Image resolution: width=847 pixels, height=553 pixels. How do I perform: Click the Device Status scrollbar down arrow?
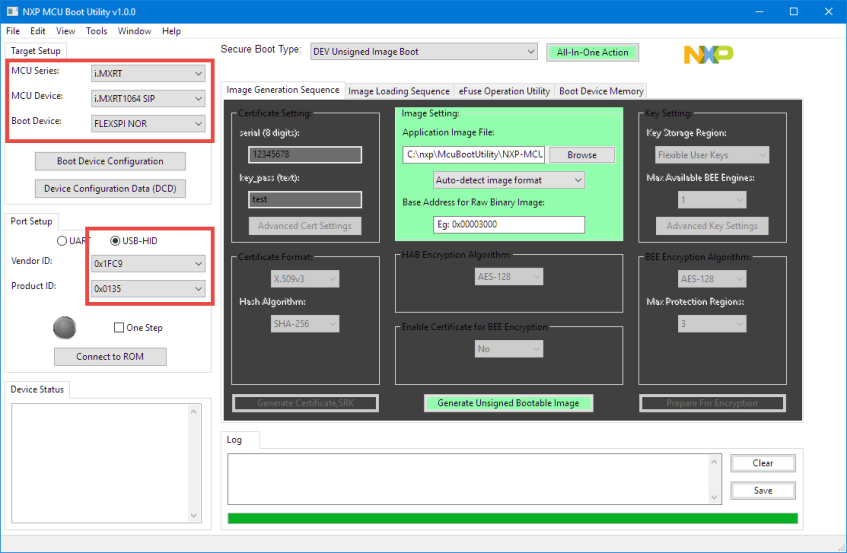pos(194,516)
